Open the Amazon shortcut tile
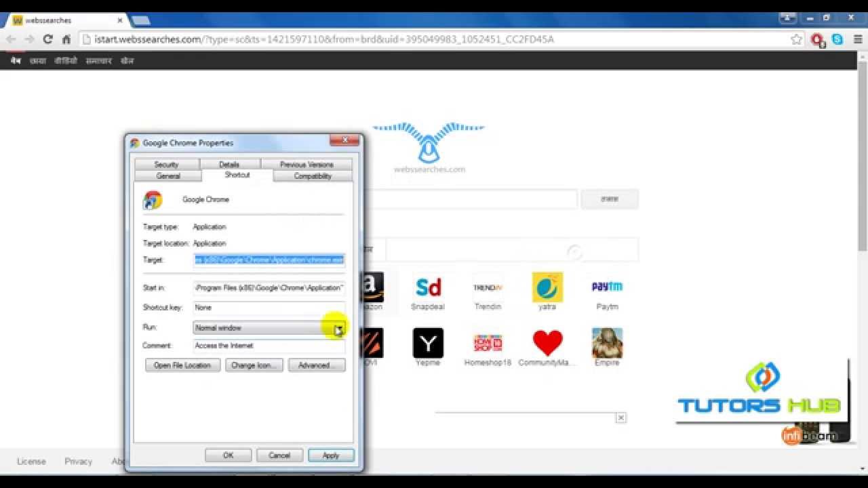This screenshot has width=868, height=488. (373, 291)
